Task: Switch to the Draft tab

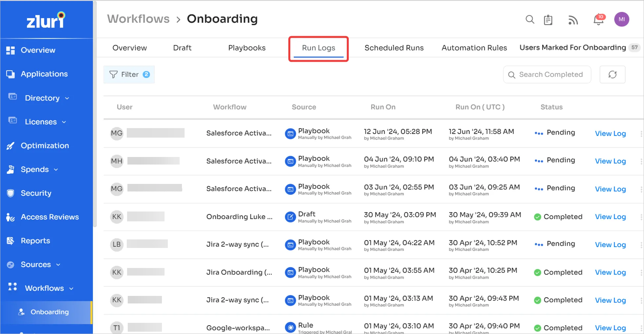Action: point(182,48)
